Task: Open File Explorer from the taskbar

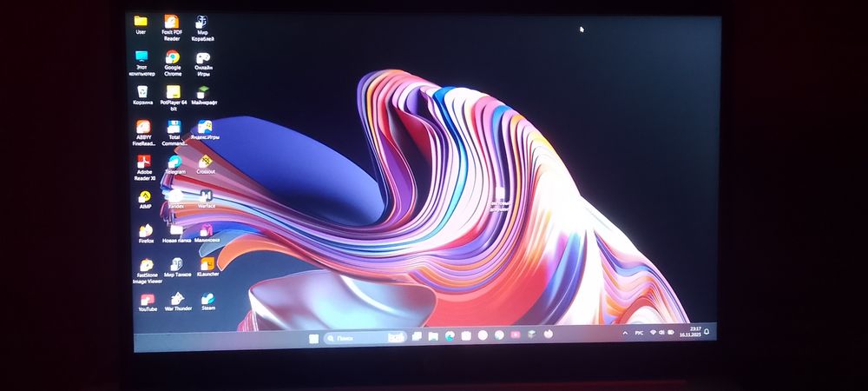Action: click(433, 336)
